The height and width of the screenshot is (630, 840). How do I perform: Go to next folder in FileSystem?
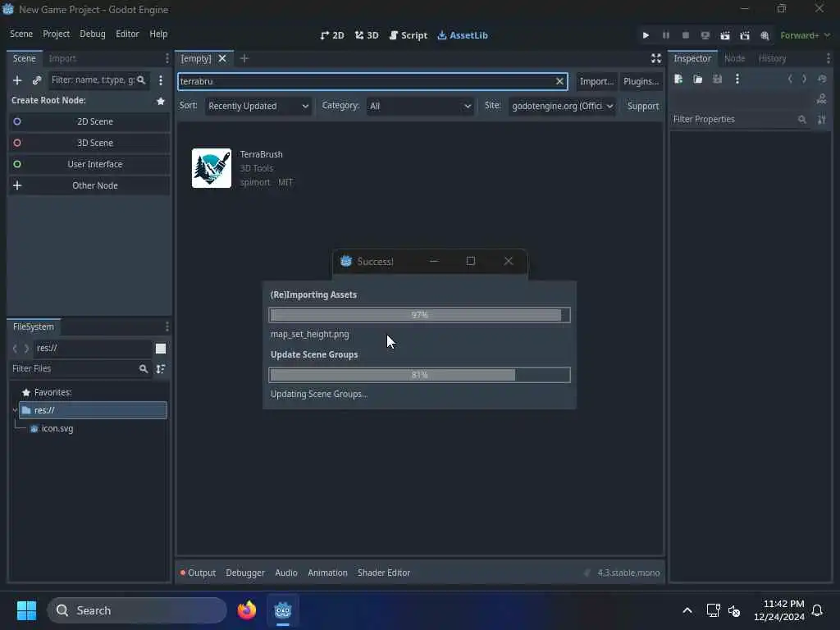point(26,349)
